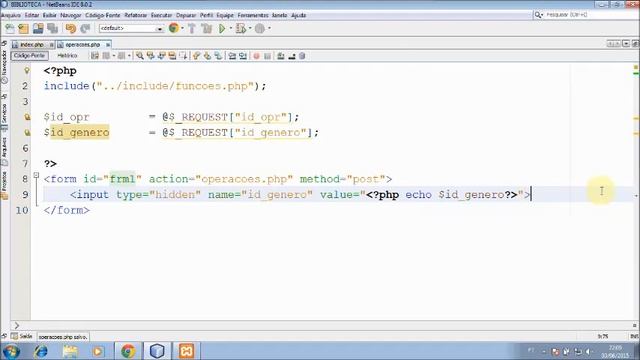The width and height of the screenshot is (640, 360).
Task: Click the warning glyph beside $id_genero line
Action: pos(27,133)
